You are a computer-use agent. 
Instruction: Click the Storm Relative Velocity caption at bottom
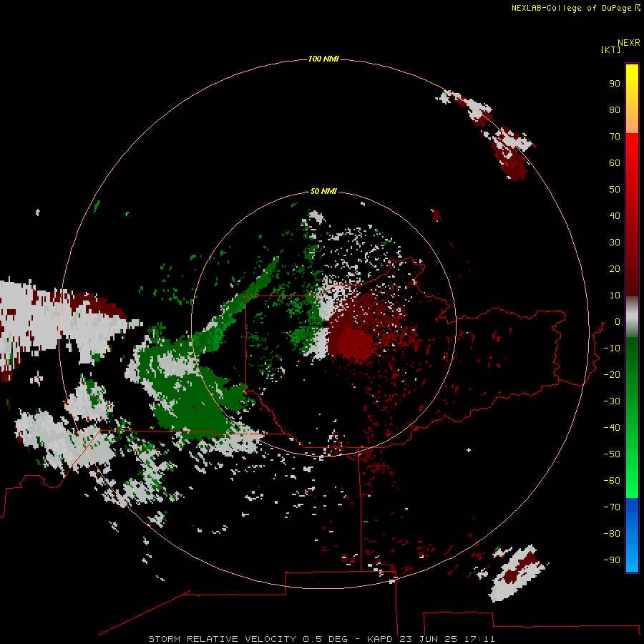pyautogui.click(x=321, y=639)
